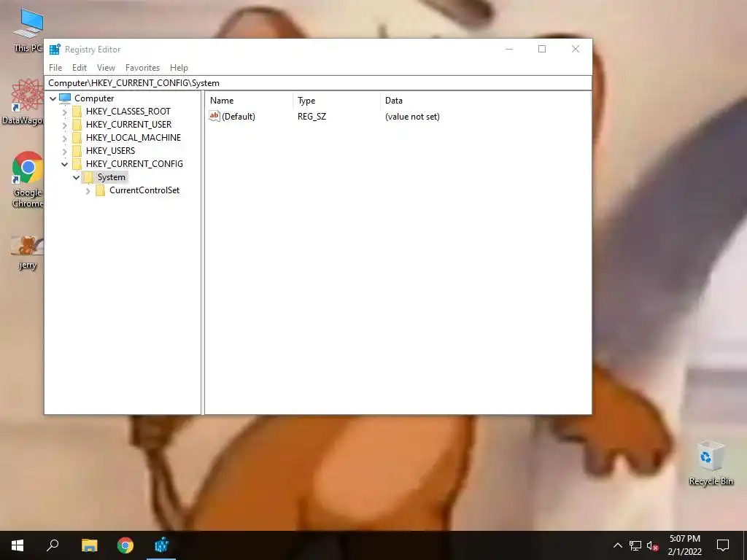Select HKEY_USERS folder icon
Screen dimensions: 747x560
tap(77, 150)
